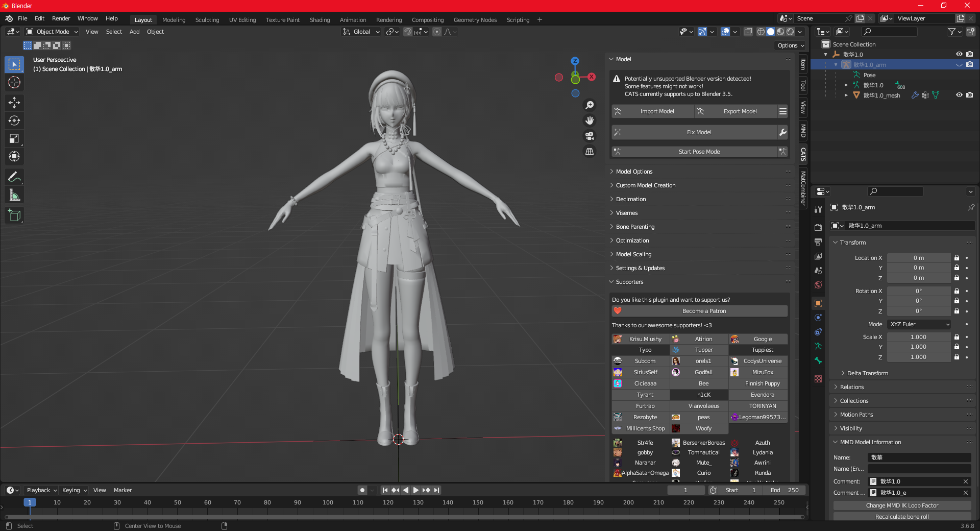Viewport: 980px width, 531px height.
Task: Select the Measure tool
Action: point(14,195)
